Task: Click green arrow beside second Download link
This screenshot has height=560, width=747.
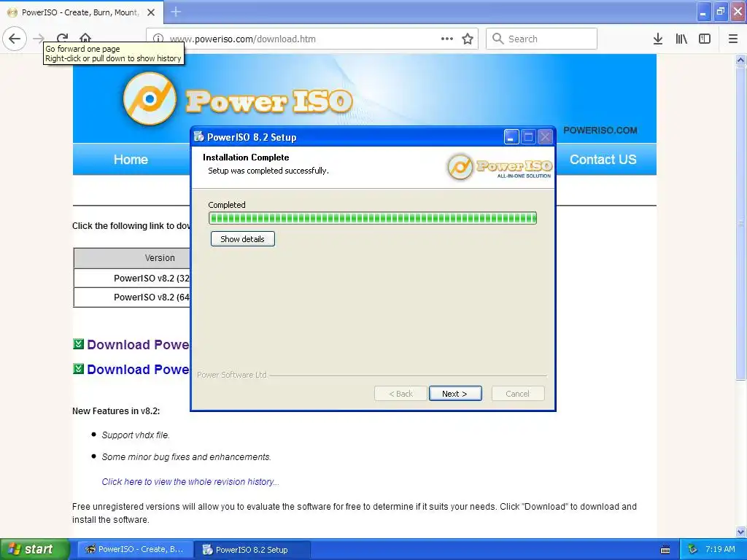Action: pyautogui.click(x=79, y=368)
